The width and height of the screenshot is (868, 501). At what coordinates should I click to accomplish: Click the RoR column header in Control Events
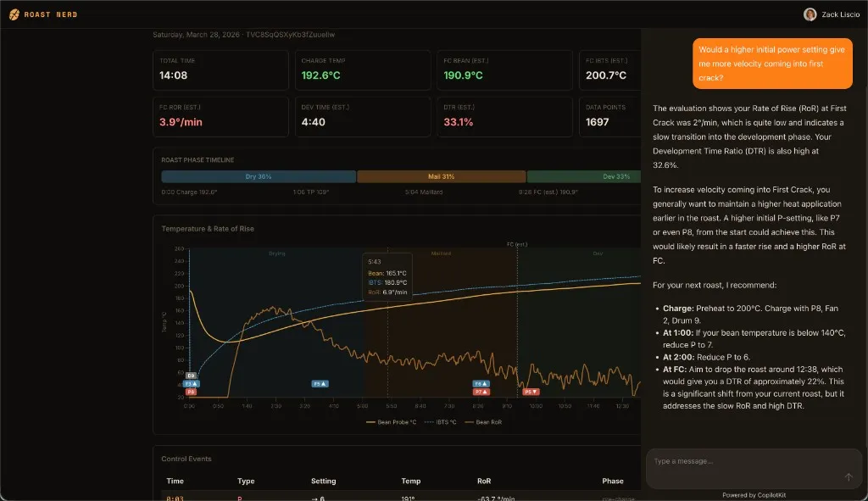coord(484,481)
